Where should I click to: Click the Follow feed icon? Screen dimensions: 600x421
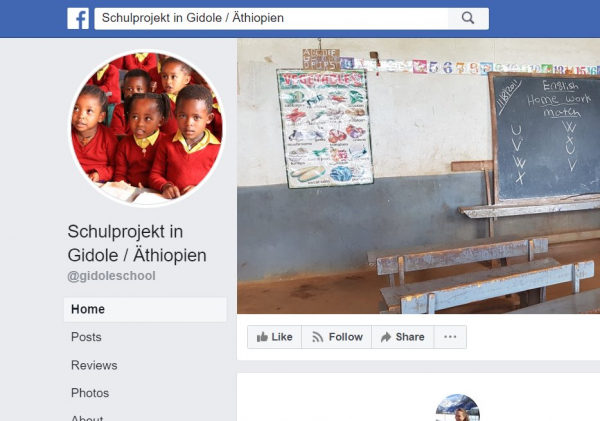(318, 337)
